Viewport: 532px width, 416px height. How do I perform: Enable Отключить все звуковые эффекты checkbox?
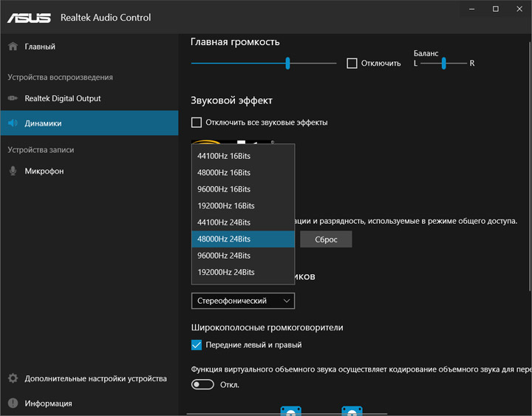point(197,123)
